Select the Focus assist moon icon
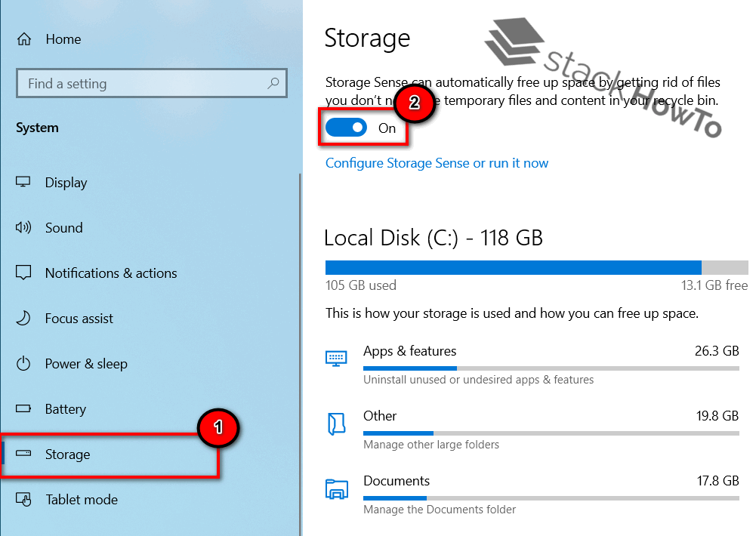This screenshot has width=756, height=536. click(23, 319)
